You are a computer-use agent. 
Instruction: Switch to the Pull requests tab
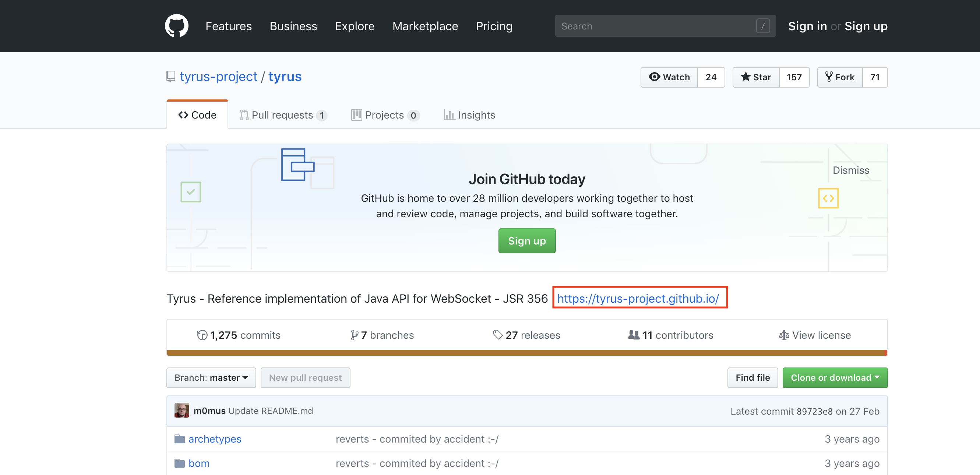(x=283, y=115)
